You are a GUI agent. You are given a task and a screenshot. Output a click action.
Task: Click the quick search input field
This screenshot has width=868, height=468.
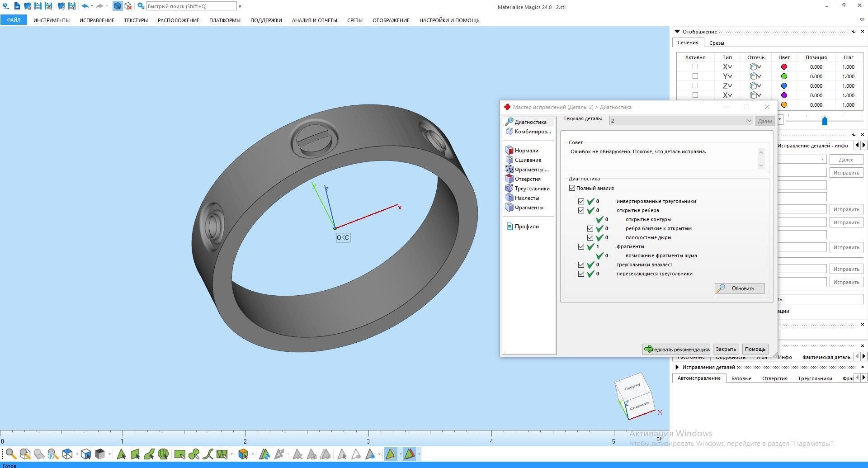[x=192, y=6]
